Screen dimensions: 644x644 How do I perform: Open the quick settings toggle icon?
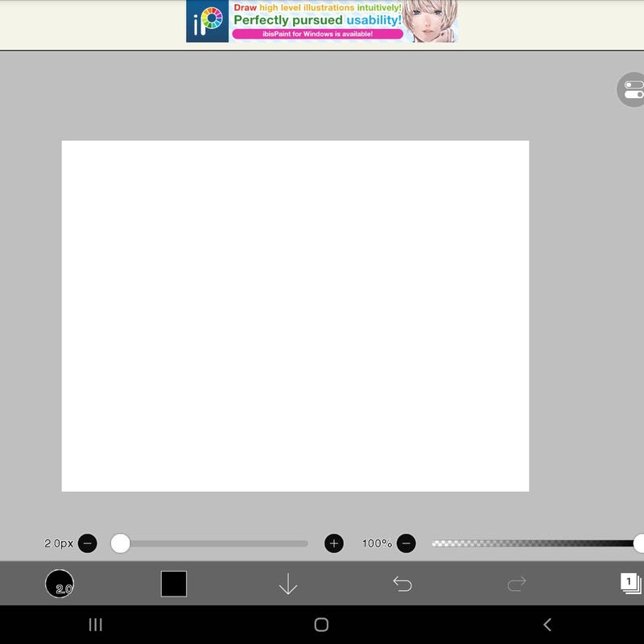click(632, 89)
